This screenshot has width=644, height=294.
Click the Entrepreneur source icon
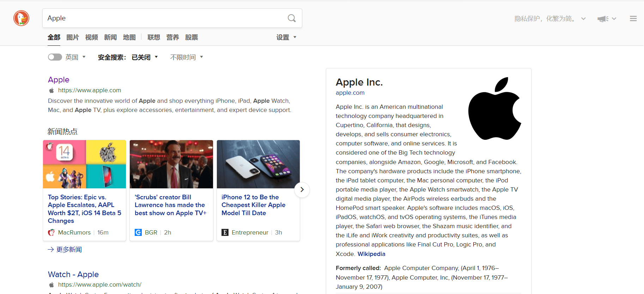225,232
